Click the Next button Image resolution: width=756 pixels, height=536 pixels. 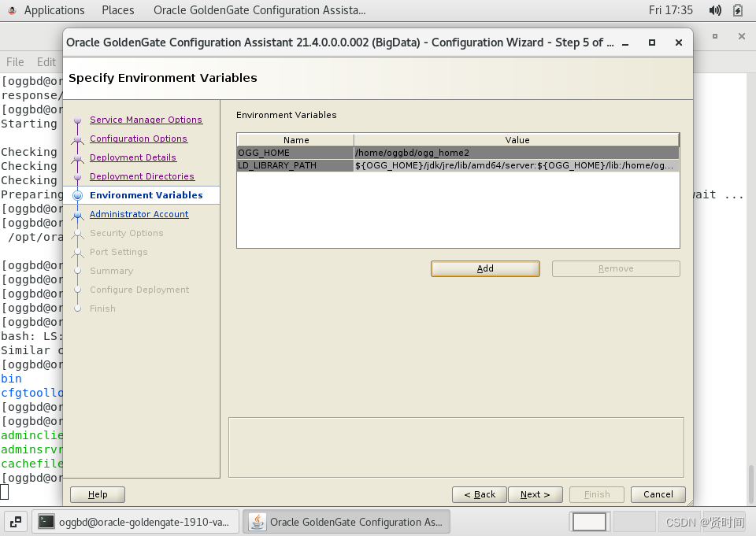(x=535, y=494)
